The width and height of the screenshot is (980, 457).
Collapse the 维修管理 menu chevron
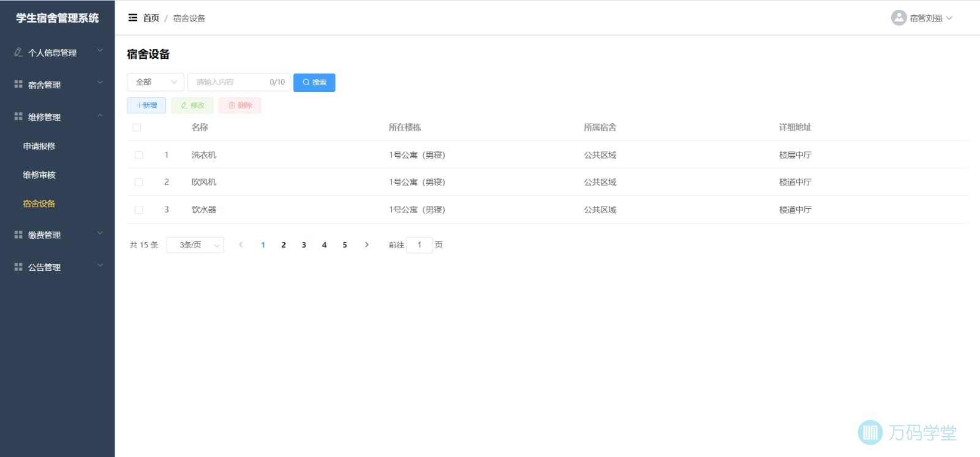click(100, 115)
